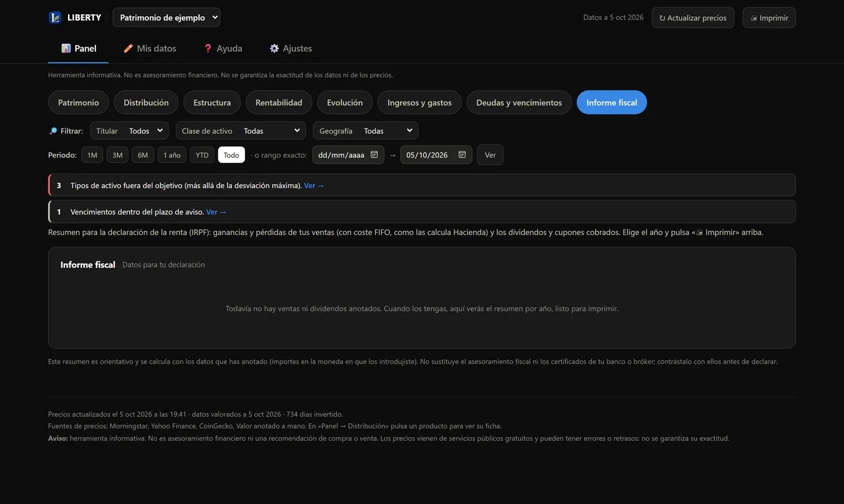Open Ingresos y gastos section
844x504 pixels.
point(420,102)
